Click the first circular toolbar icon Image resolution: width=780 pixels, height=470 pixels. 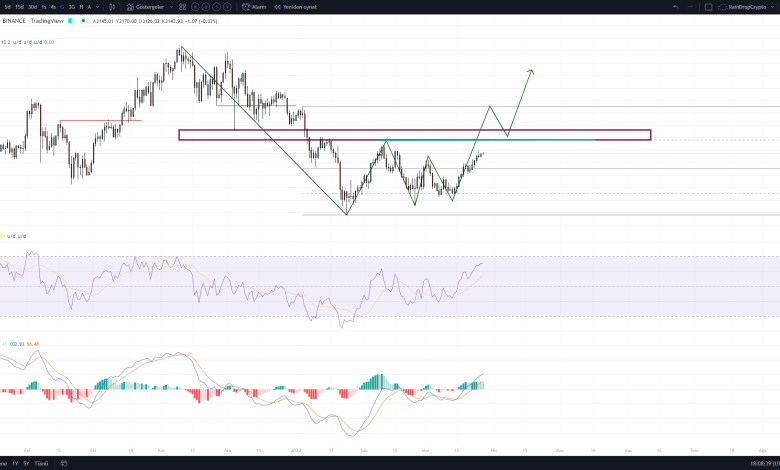[x=195, y=7]
